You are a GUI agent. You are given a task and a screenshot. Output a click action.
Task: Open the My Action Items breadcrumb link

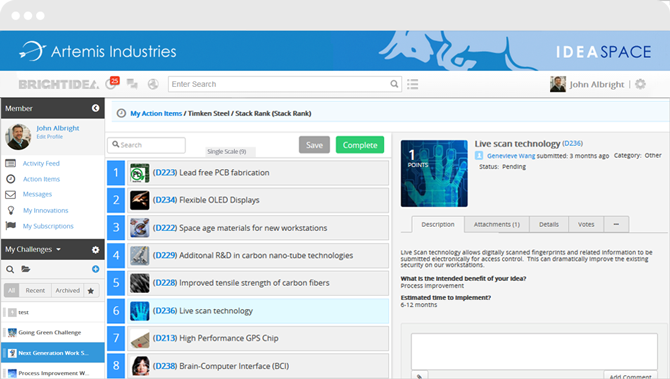point(156,113)
